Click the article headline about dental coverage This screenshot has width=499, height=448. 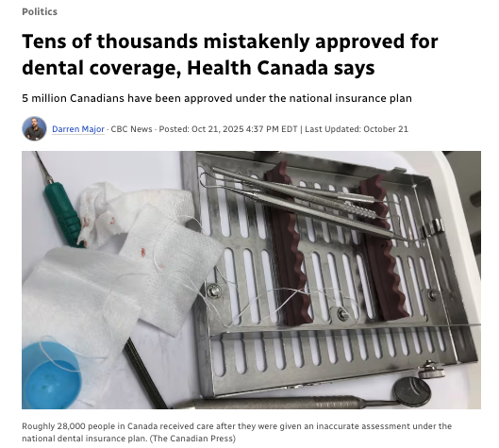point(230,55)
